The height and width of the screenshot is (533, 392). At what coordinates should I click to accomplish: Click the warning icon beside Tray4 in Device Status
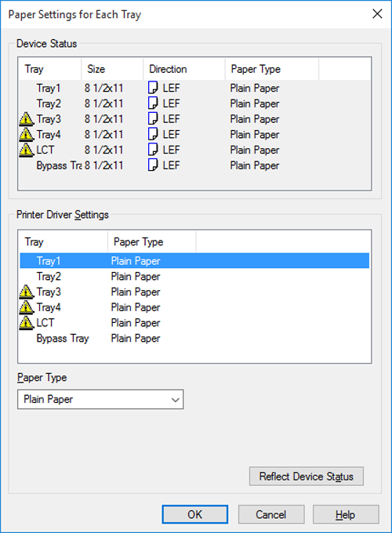click(26, 134)
